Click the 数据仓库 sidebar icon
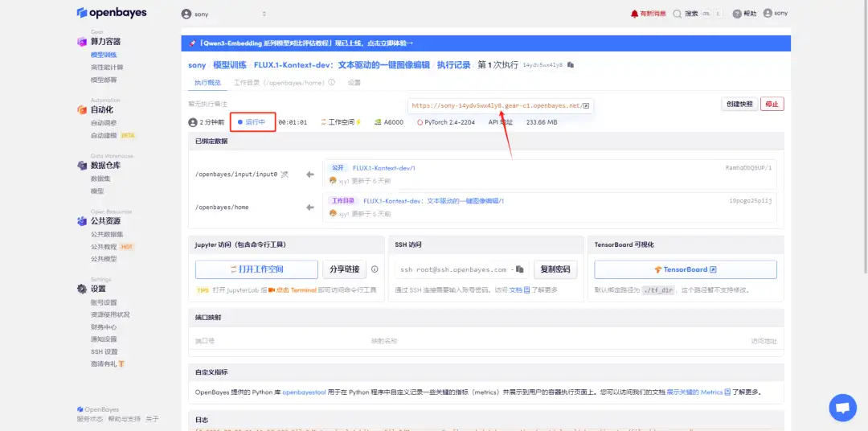The width and height of the screenshot is (868, 431). [x=82, y=165]
